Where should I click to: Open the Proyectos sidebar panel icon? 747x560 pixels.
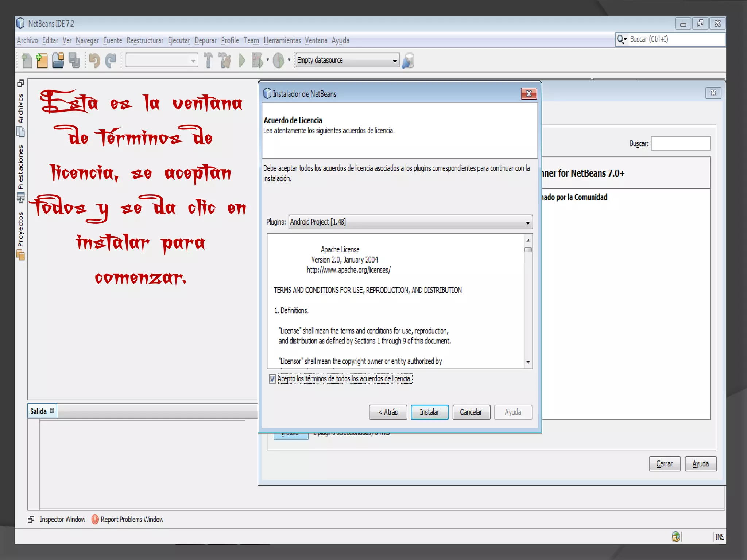(x=21, y=255)
